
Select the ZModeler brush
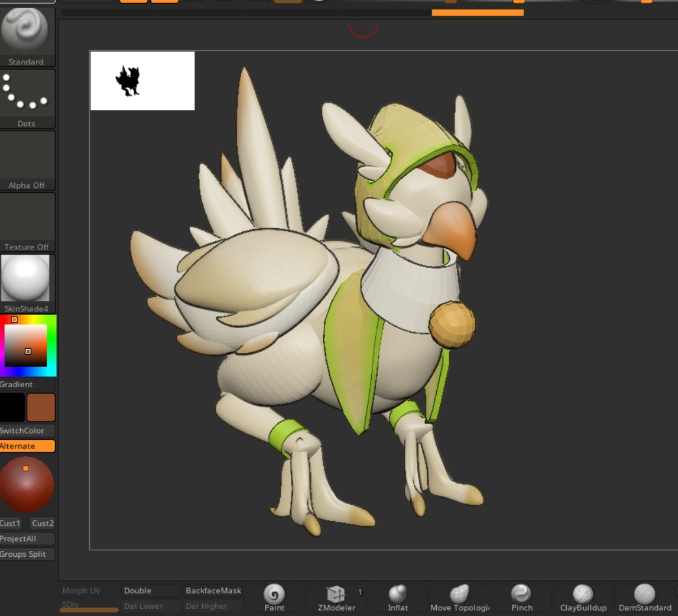click(x=337, y=598)
